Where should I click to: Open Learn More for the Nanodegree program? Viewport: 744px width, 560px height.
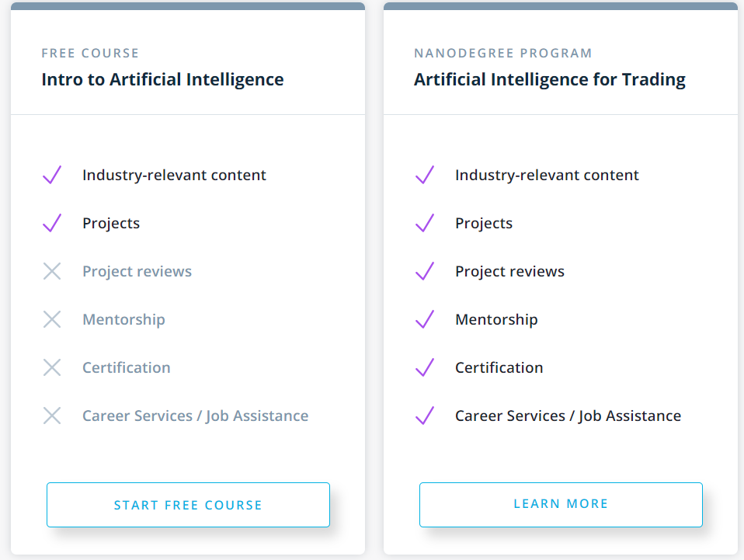[561, 505]
